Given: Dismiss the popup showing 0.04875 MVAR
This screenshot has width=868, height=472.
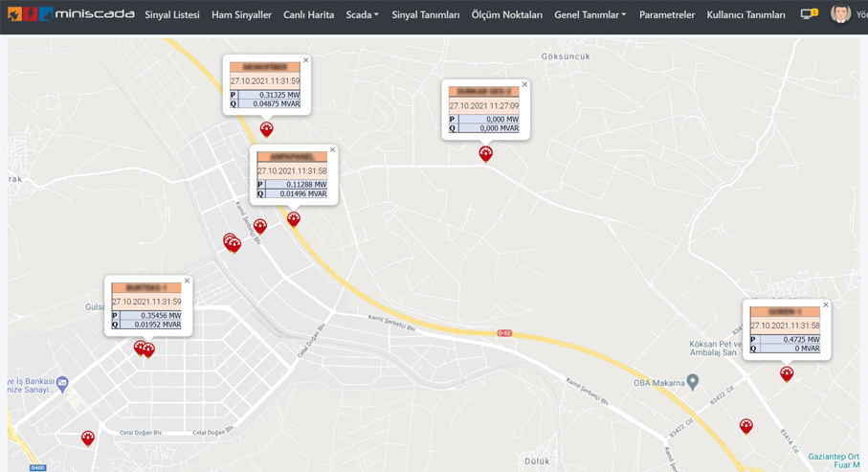Looking at the screenshot, I should pos(306,60).
